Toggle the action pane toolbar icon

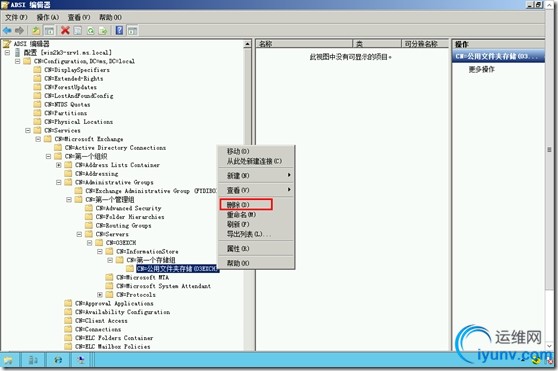132,31
